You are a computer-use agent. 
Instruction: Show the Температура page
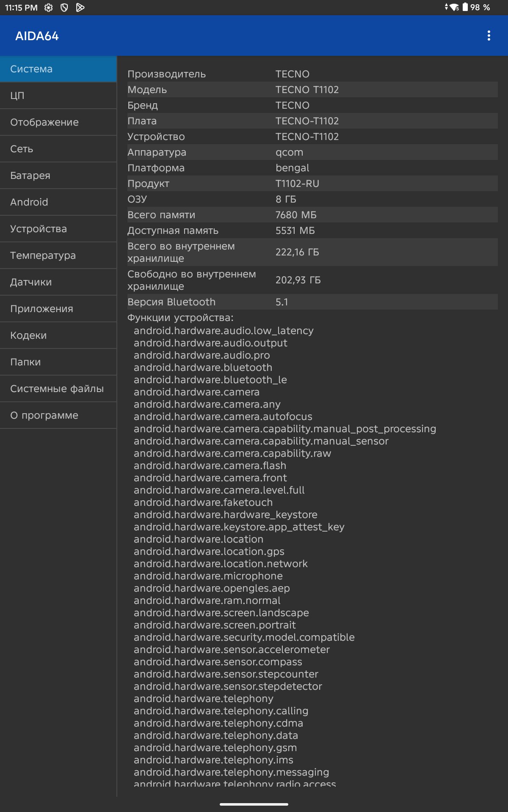pos(58,255)
